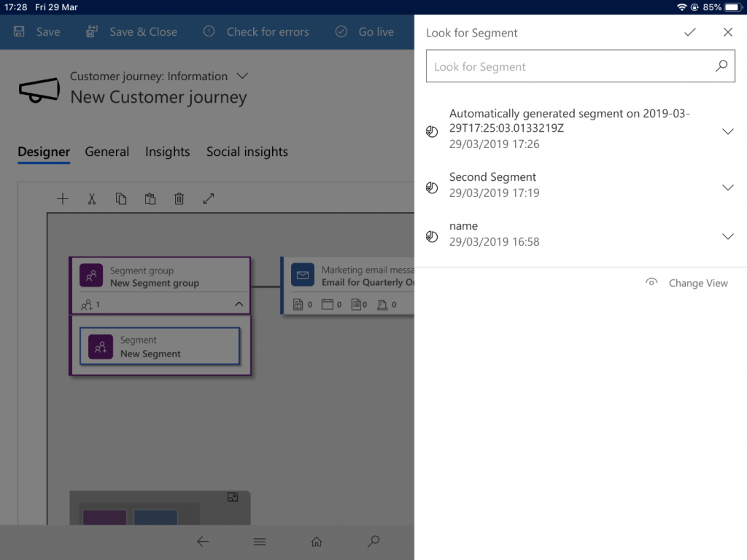Click the Paste clipboard icon
The height and width of the screenshot is (560, 747).
(150, 198)
